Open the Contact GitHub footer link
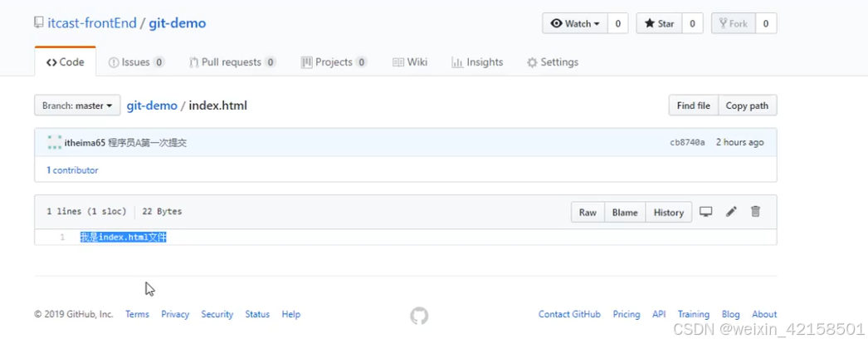 pos(569,314)
